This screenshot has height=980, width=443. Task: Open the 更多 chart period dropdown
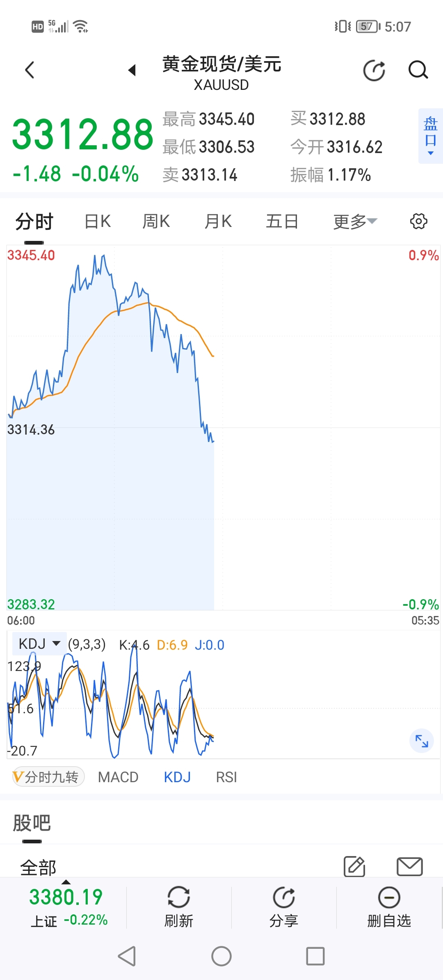click(355, 222)
